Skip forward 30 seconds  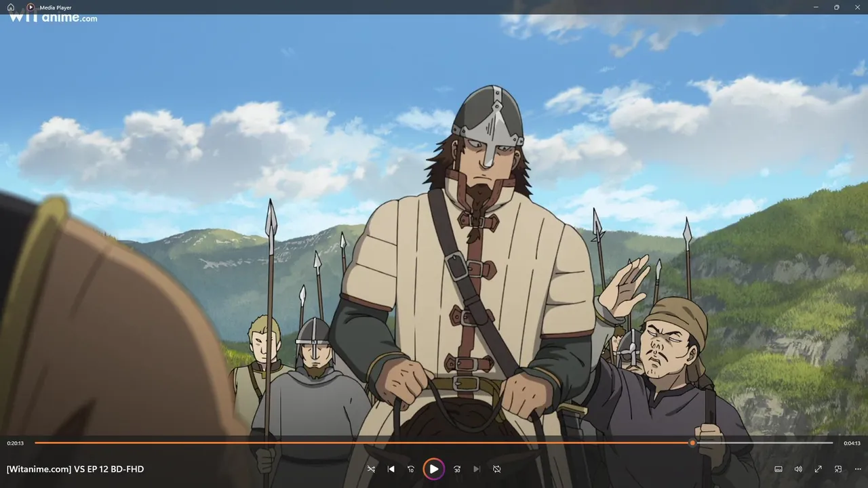click(457, 469)
